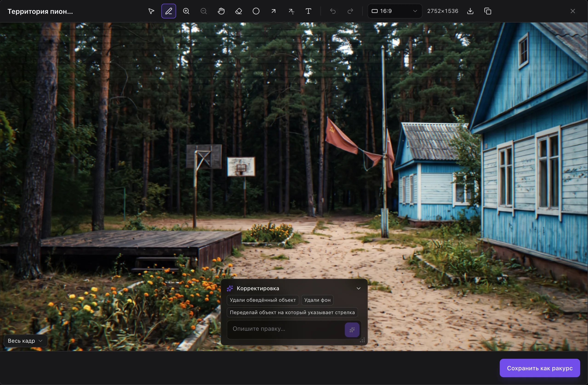Open the 16:9 aspect ratio dropdown
This screenshot has width=588, height=385.
click(x=394, y=11)
